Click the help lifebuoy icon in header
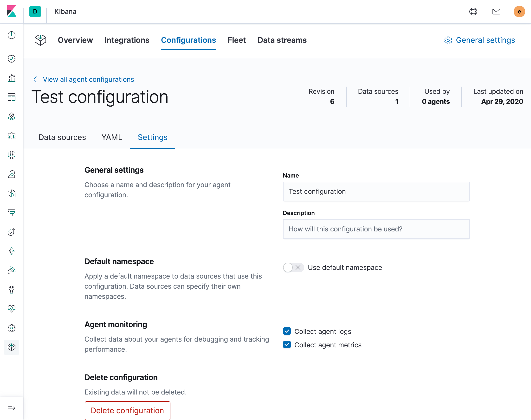The width and height of the screenshot is (531, 420). coord(473,12)
